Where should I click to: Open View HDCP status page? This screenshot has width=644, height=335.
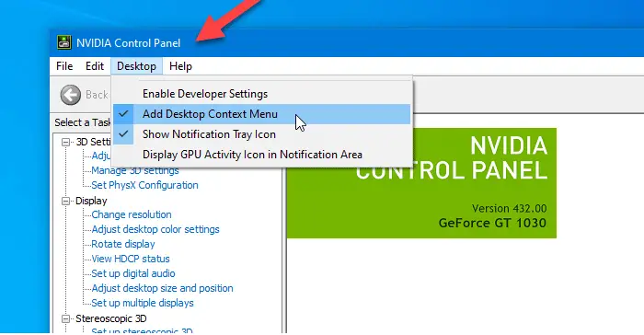131,259
